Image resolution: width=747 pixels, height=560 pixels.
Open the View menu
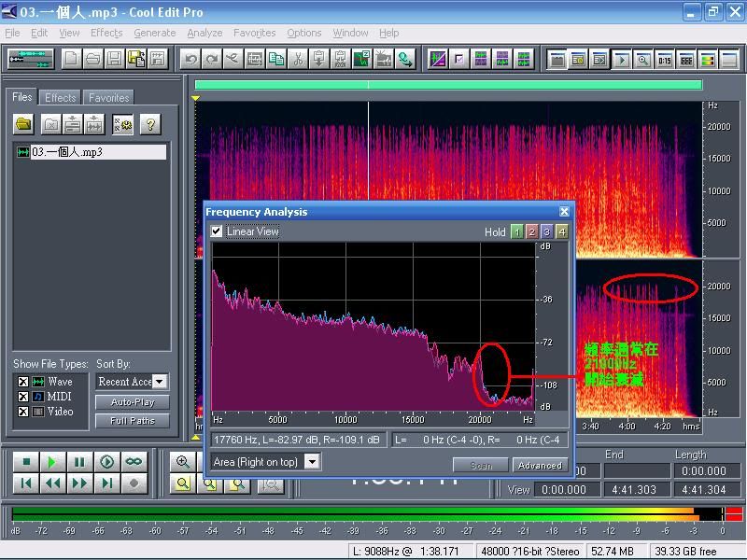(x=69, y=33)
